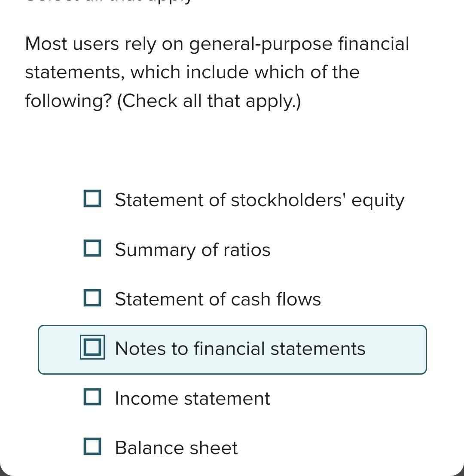
Task: Check the Balance sheet checkbox
Action: 92,448
